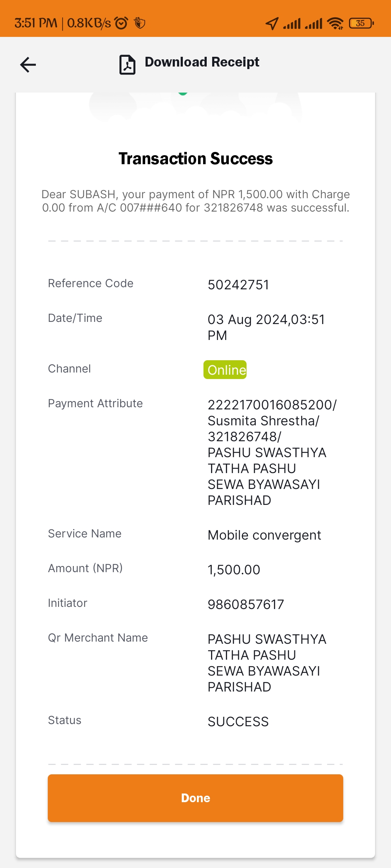Tap the Transaction Success heading

coord(195,158)
